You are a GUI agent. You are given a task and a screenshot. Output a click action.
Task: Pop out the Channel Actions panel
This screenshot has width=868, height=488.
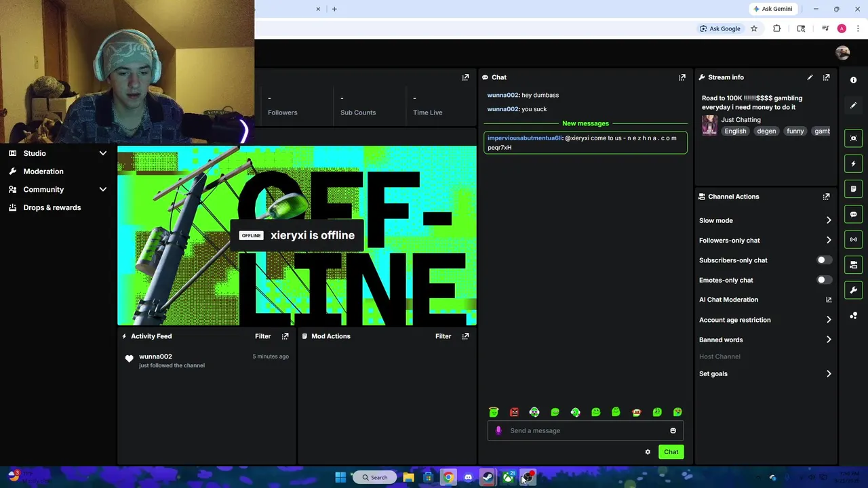[x=826, y=197]
